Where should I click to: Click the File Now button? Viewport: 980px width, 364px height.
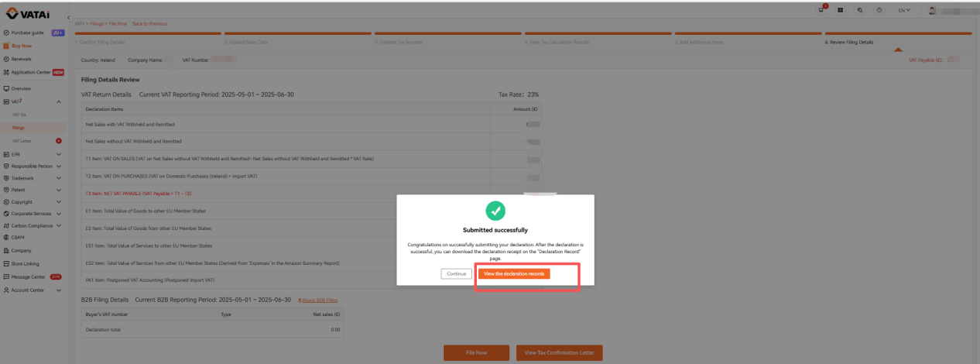(476, 352)
